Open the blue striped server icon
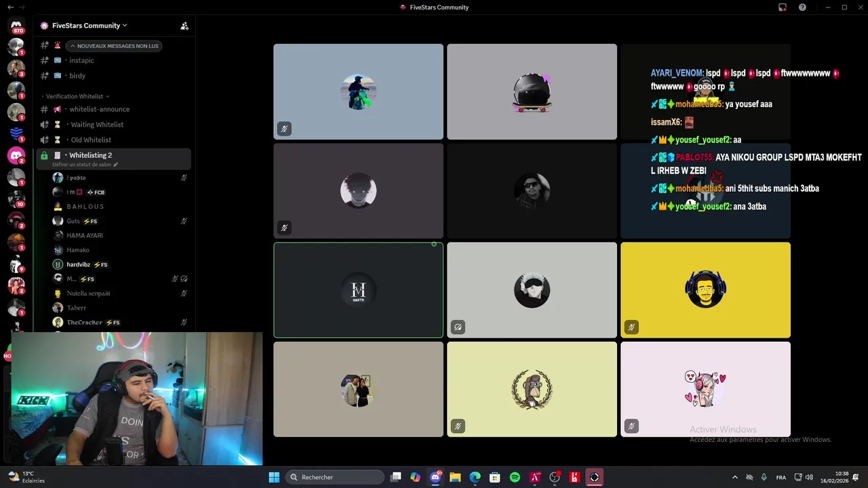Viewport: 868px width, 488px height. (16, 134)
